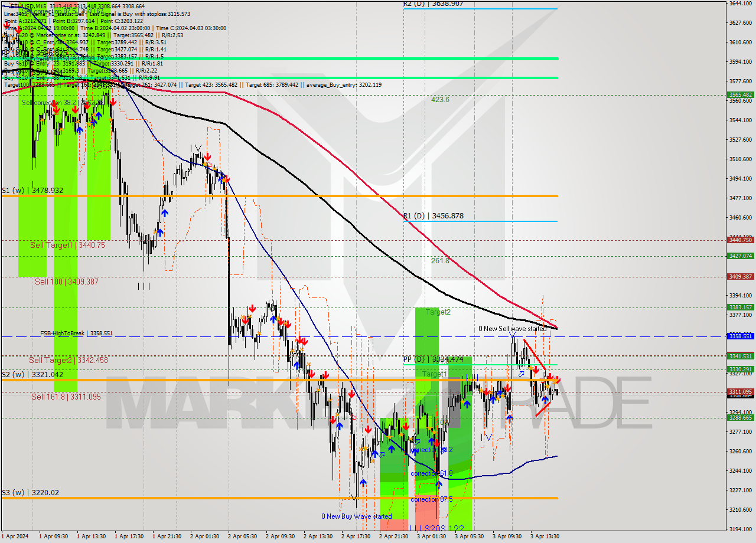Screen dimensions: 756x543
Task: Click the '2 Apr 01:30' time axis label
Action: click(204, 537)
